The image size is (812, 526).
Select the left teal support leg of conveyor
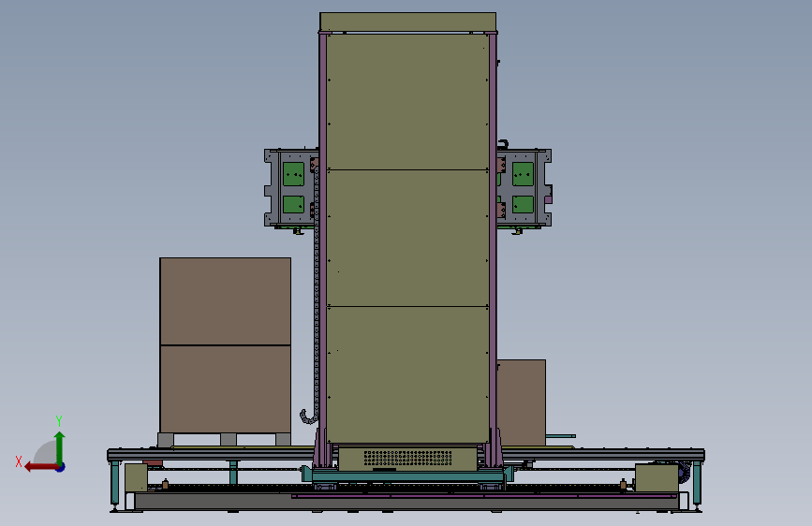pyautogui.click(x=114, y=483)
